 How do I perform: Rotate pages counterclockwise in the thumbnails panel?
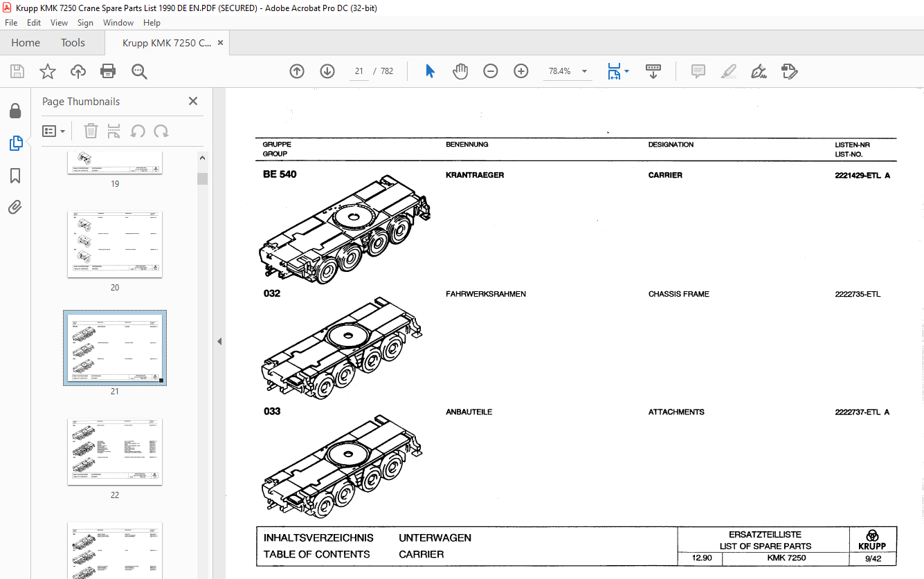[x=138, y=131]
